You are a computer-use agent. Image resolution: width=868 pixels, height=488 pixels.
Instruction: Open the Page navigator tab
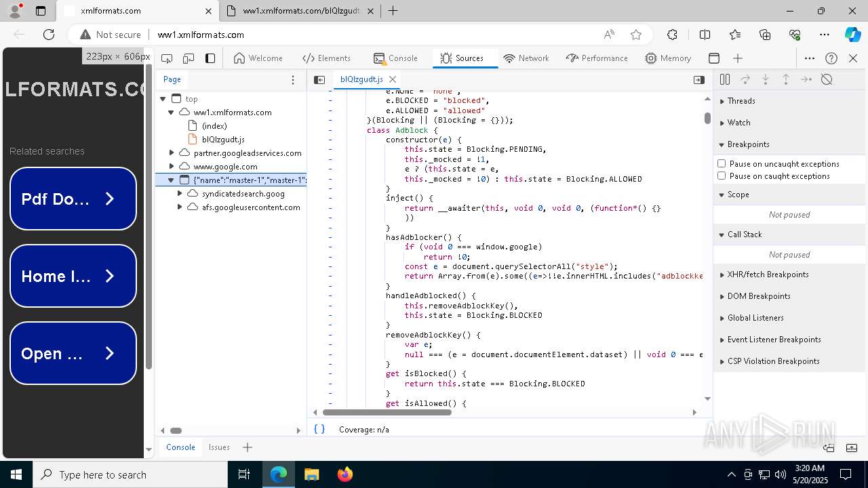[x=172, y=79]
